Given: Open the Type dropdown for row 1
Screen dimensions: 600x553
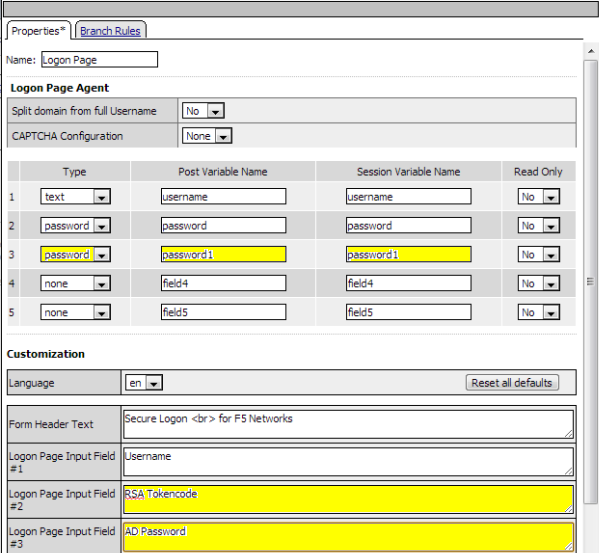Looking at the screenshot, I should coord(75,197).
